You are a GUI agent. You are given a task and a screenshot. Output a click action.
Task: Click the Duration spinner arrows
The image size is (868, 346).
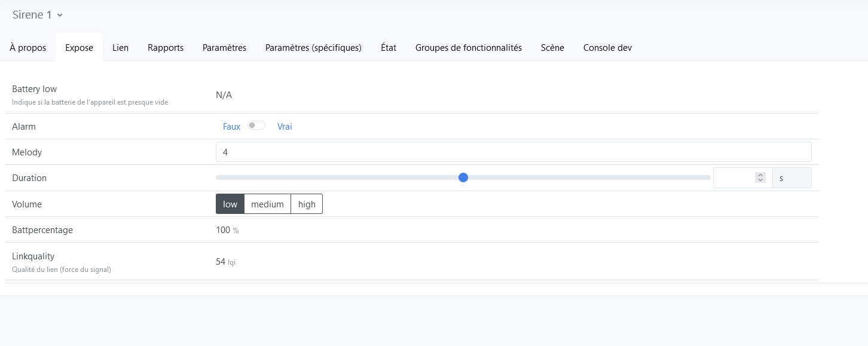point(760,178)
